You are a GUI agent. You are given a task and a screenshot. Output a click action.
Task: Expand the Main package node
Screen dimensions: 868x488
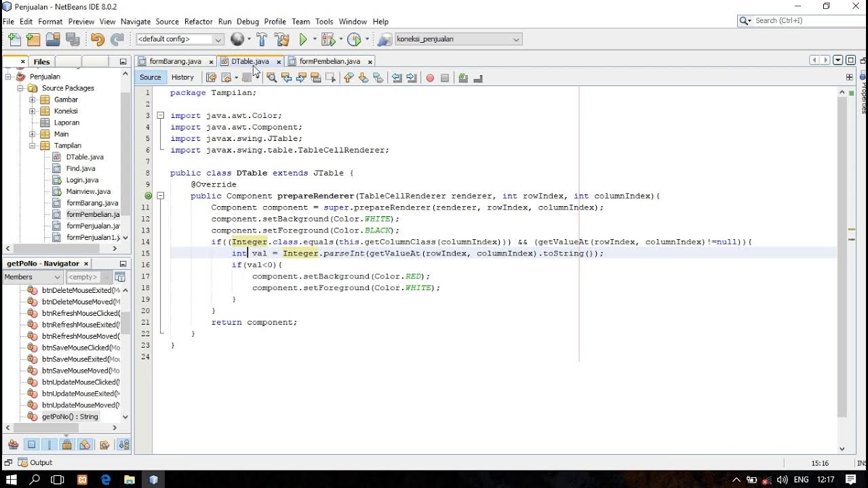(32, 134)
